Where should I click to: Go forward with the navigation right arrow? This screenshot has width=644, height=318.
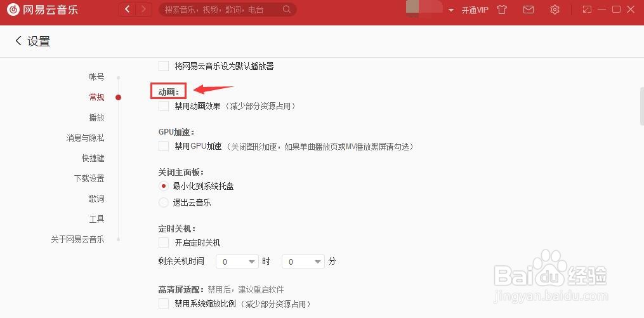143,10
